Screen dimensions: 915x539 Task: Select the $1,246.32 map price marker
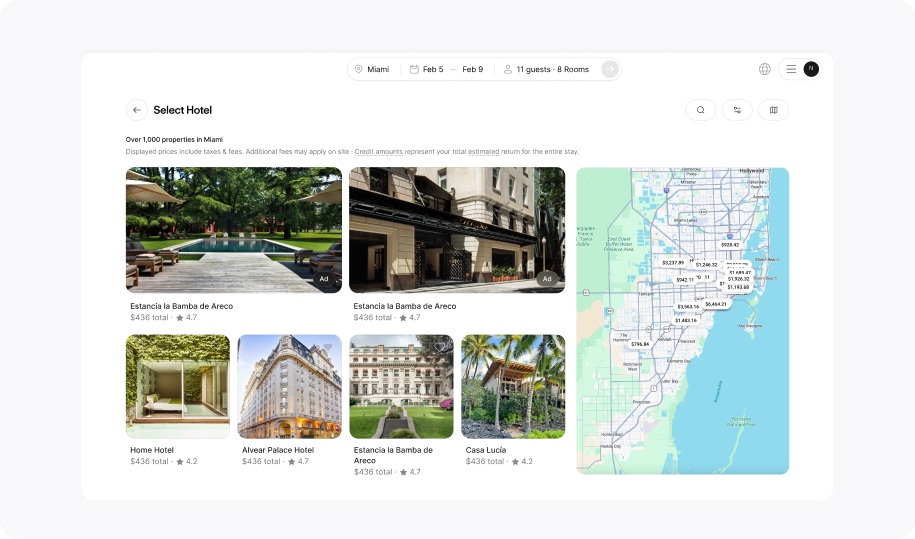tap(706, 265)
